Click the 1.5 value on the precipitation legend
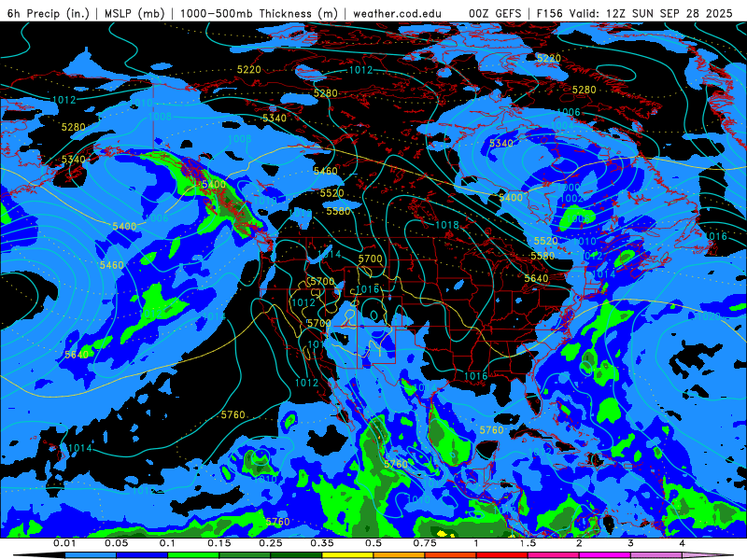This screenshot has width=747, height=560. click(x=528, y=543)
